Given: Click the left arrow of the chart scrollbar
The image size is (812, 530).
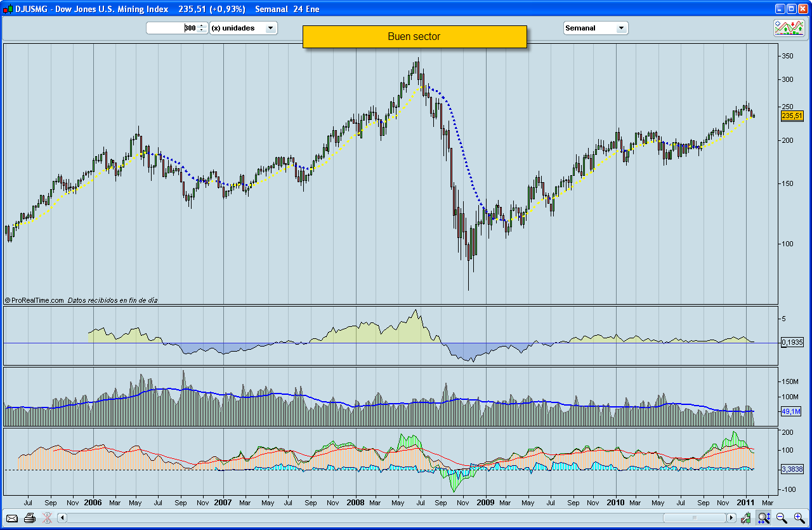Looking at the screenshot, I should pos(62,517).
